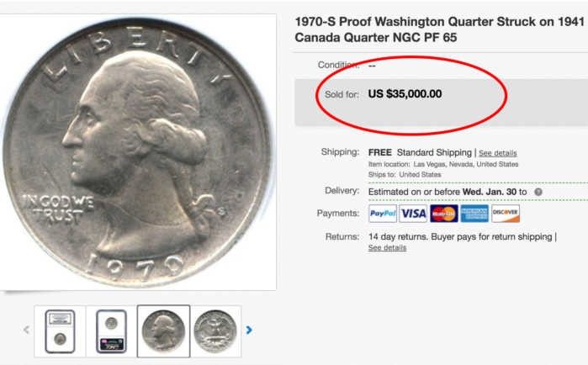Select second thumbnail of slabbed coin back

(111, 331)
